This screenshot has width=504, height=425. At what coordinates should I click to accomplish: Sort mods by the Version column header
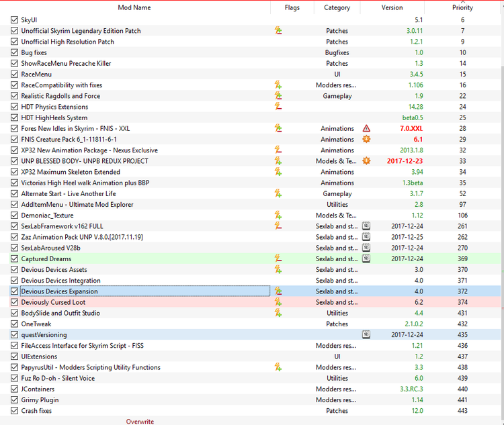[392, 7]
